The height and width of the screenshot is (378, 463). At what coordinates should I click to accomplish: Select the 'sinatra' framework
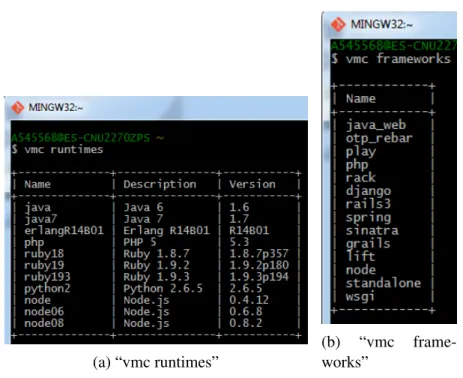[372, 230]
